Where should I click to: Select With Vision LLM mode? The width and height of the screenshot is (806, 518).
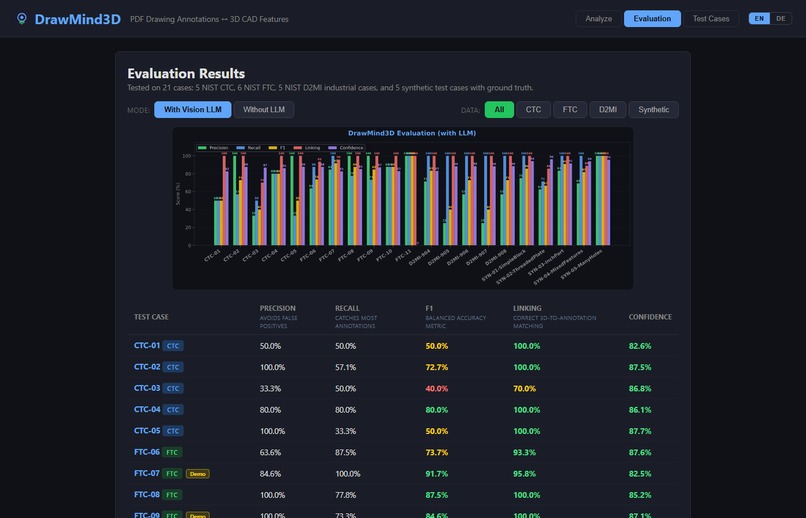pyautogui.click(x=193, y=109)
